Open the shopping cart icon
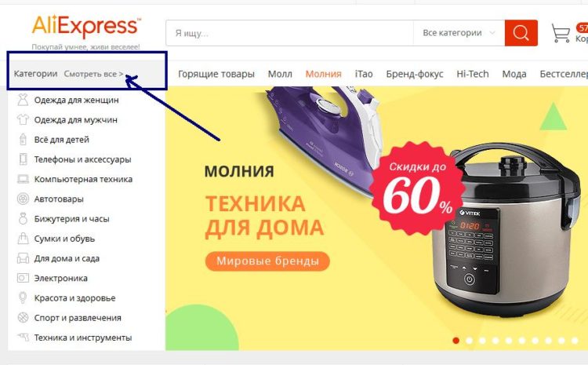This screenshot has width=588, height=365. pos(561,33)
